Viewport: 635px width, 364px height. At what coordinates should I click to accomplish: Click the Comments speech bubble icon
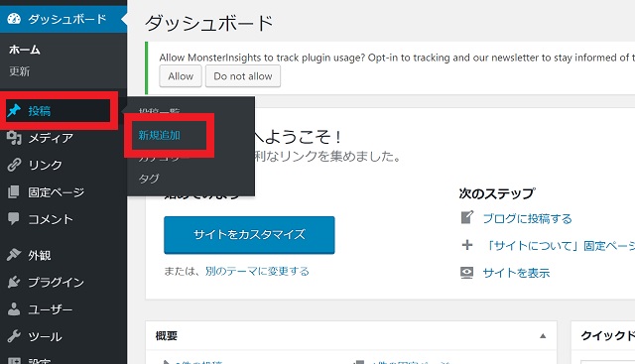pos(14,218)
